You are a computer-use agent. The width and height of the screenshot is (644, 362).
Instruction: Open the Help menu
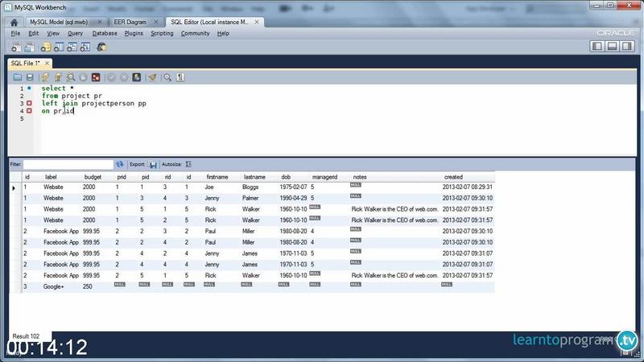click(223, 33)
